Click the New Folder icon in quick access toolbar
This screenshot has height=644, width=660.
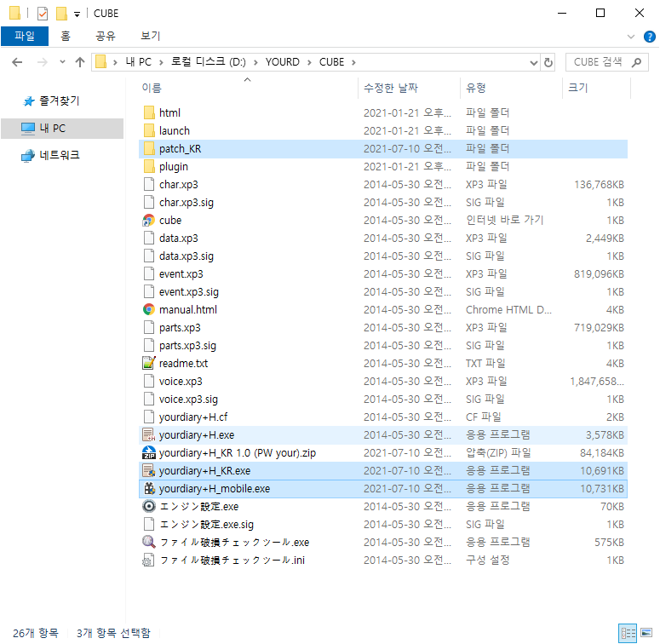(x=61, y=14)
